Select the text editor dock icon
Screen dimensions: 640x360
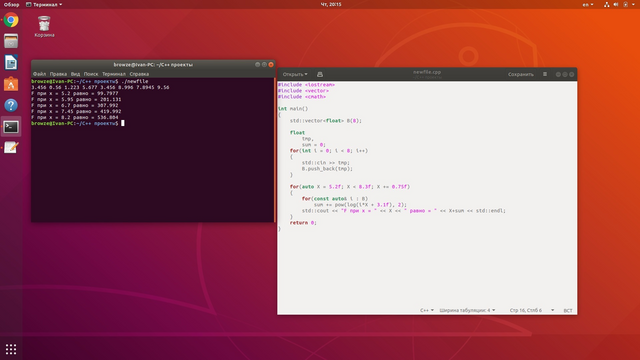coord(11,148)
